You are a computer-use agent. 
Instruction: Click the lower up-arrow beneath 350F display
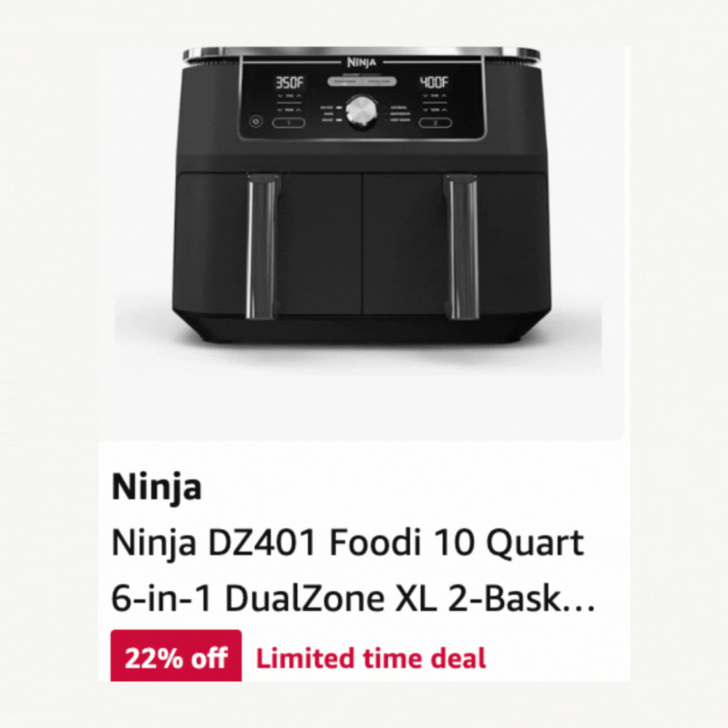point(299,110)
